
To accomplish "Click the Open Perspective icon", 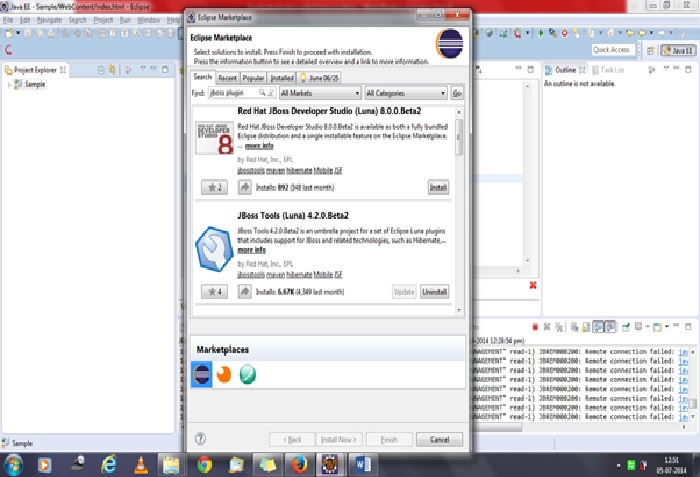I will pos(651,50).
